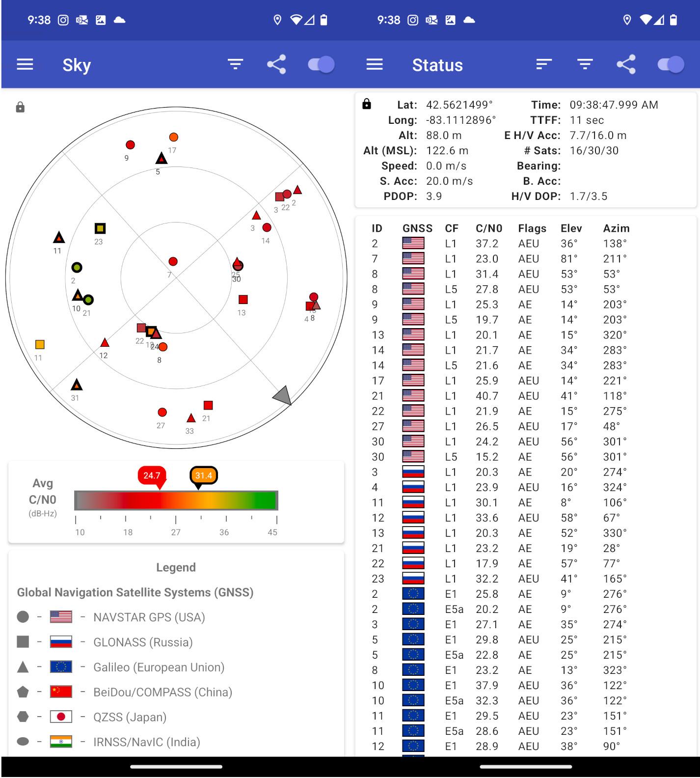Tap the battery icon in left status bar
Screen dimensions: 700x778
(x=323, y=20)
